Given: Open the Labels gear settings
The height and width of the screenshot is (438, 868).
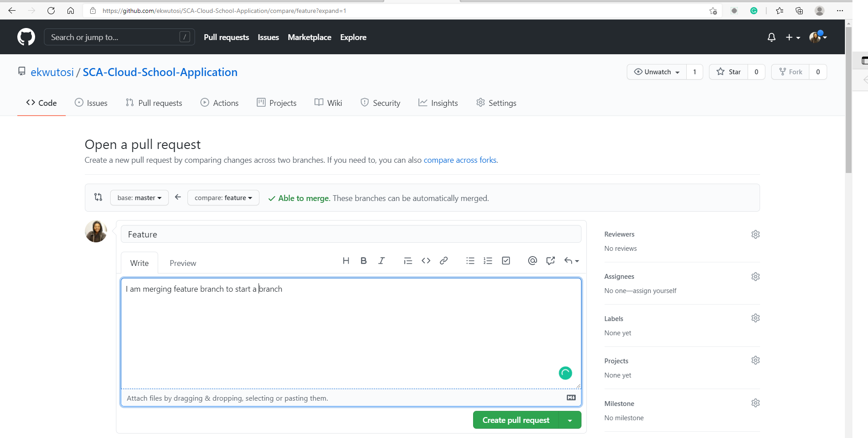Looking at the screenshot, I should [756, 318].
